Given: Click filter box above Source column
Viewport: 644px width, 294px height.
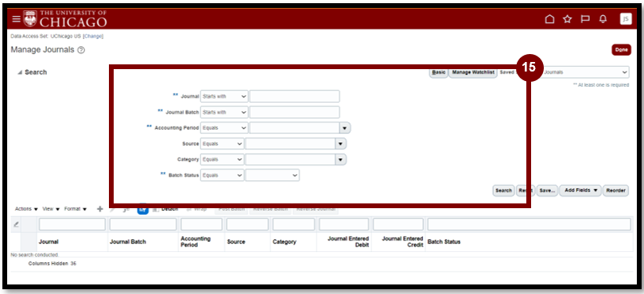Looking at the screenshot, I should coord(247,224).
